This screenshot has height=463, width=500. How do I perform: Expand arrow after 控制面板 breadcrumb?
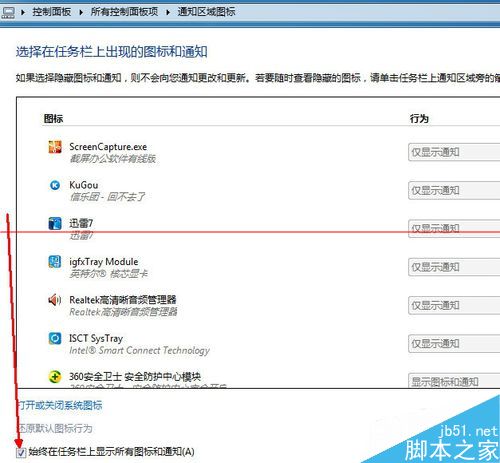[x=81, y=13]
